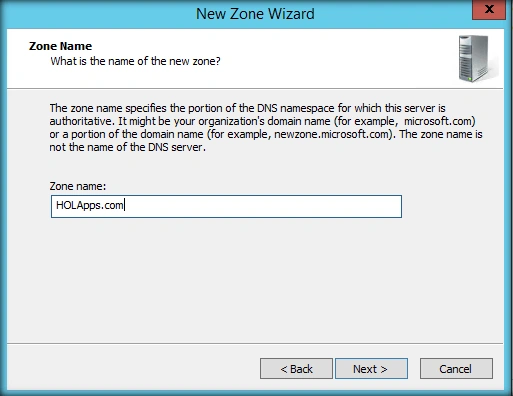Click the New Zone Wizard title bar
The height and width of the screenshot is (396, 513).
click(x=255, y=14)
